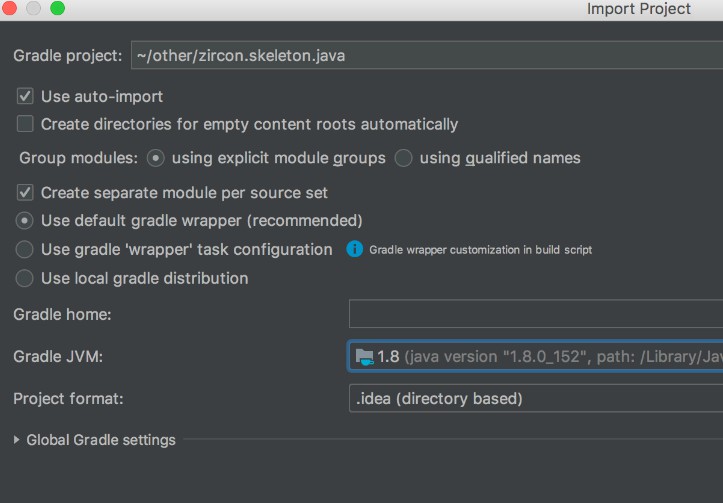
Task: Choose Use default gradle wrapper option
Action: pos(24,221)
